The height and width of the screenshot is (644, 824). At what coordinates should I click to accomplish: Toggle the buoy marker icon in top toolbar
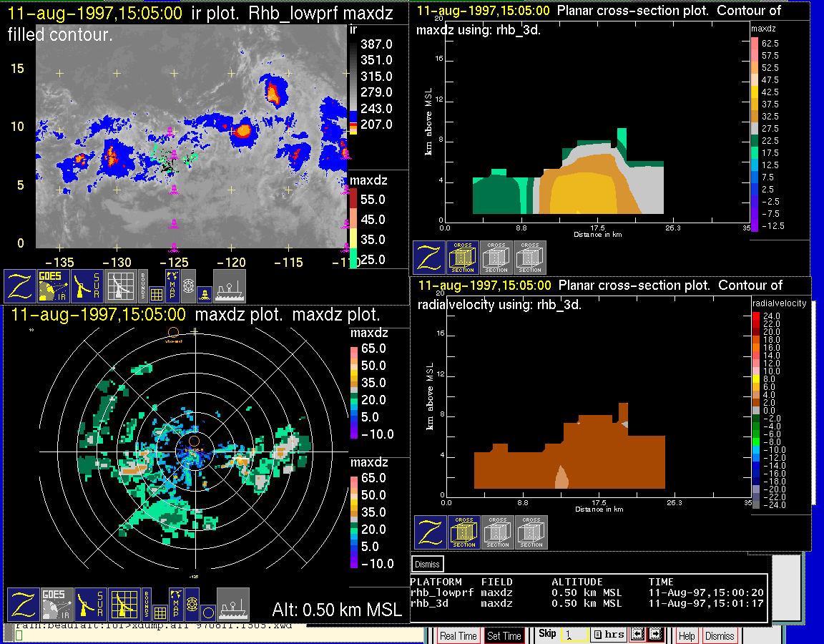pos(204,293)
